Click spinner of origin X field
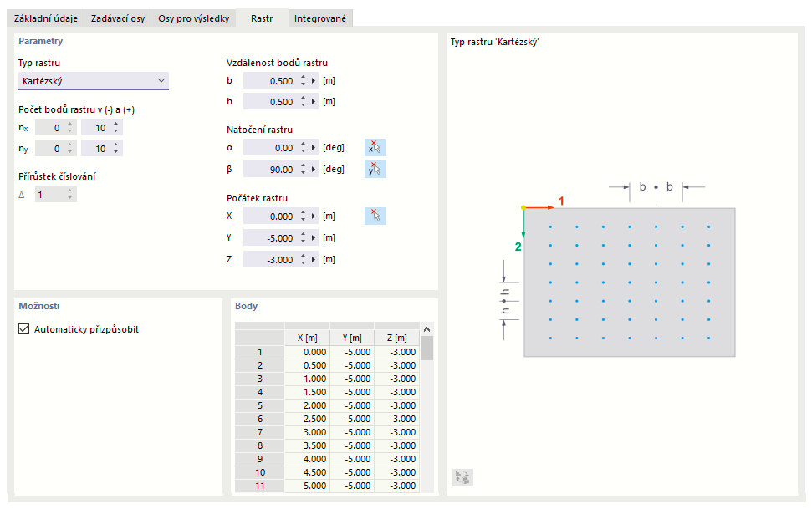 click(303, 216)
